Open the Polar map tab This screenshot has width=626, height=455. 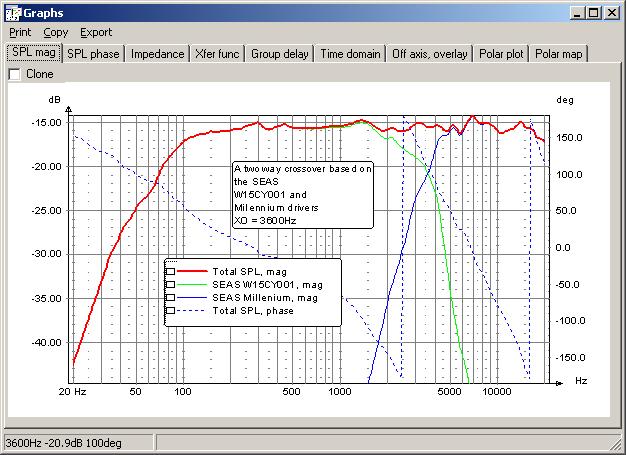(x=559, y=54)
